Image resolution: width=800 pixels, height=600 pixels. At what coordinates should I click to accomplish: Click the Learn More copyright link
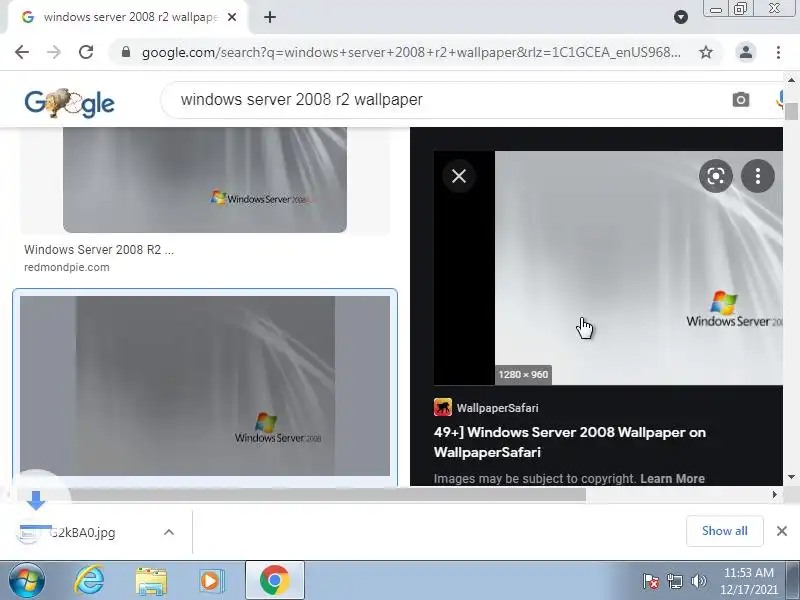672,479
